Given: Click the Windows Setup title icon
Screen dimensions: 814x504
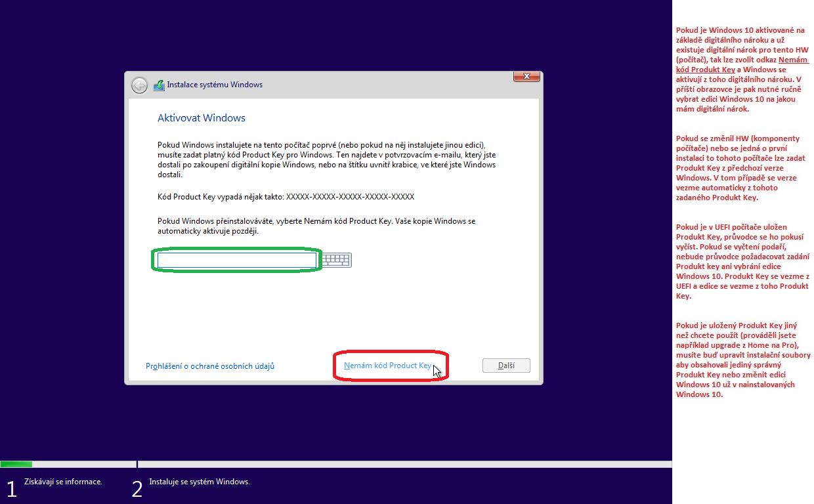Looking at the screenshot, I should pos(159,85).
